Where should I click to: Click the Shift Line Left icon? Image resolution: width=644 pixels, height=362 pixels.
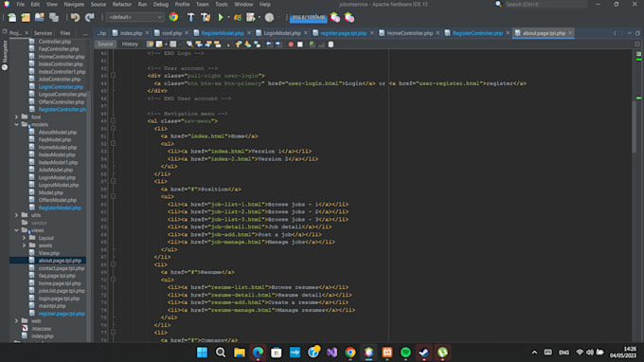[269, 44]
